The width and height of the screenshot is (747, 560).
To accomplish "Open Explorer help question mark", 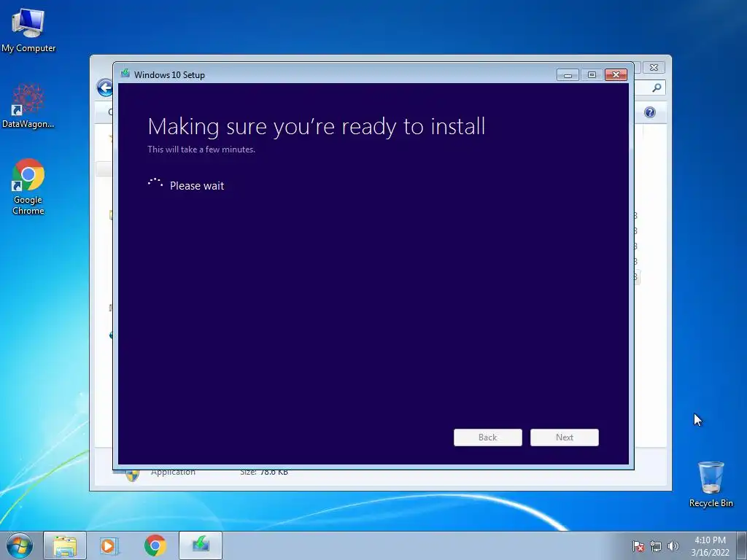I will pyautogui.click(x=650, y=112).
